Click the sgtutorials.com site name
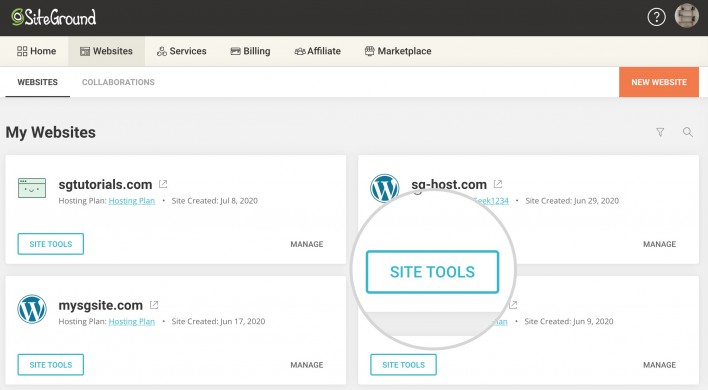The width and height of the screenshot is (708, 390). pyautogui.click(x=105, y=184)
